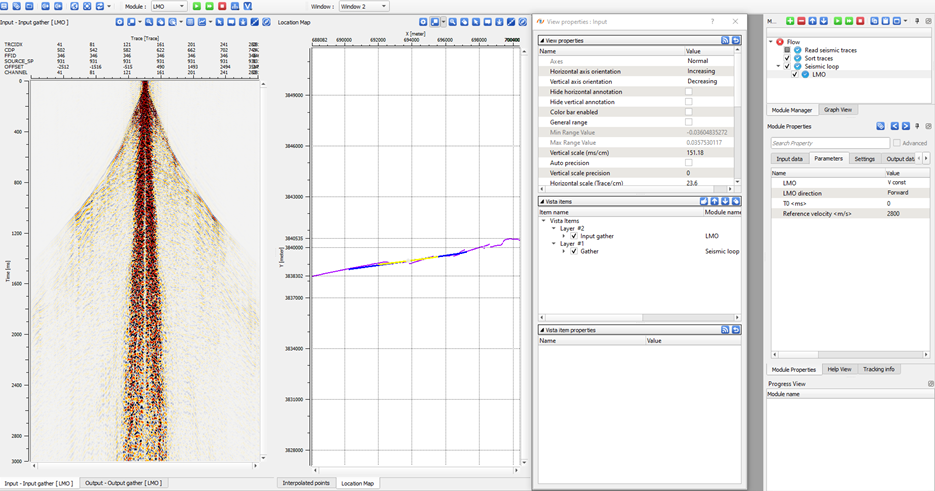This screenshot has height=491, width=935.
Task: Click the red remove module icon
Action: pos(801,20)
